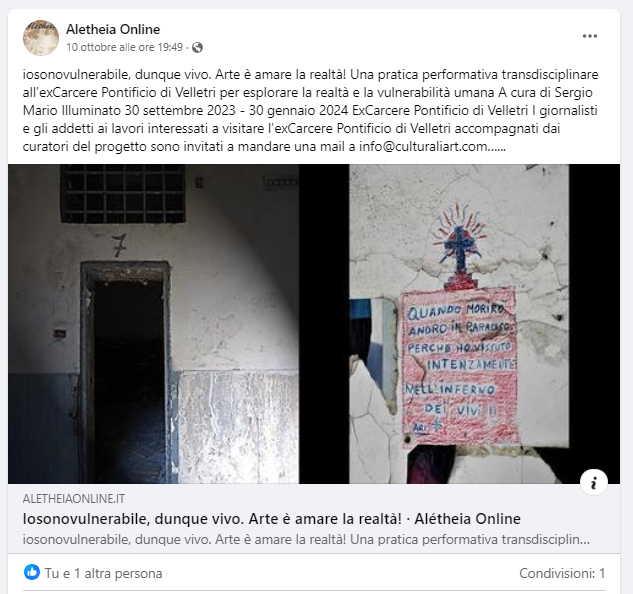Click the painted number 7 above the doorway
This screenshot has height=594, width=633.
119,245
